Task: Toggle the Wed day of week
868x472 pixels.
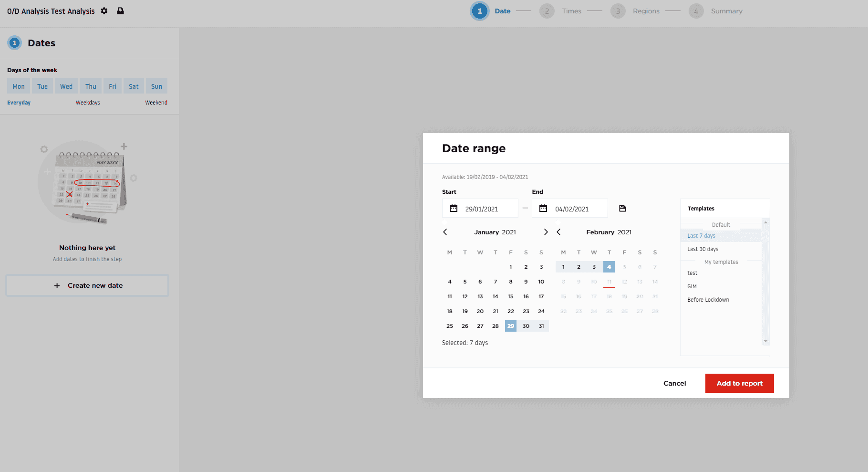Action: (66, 86)
